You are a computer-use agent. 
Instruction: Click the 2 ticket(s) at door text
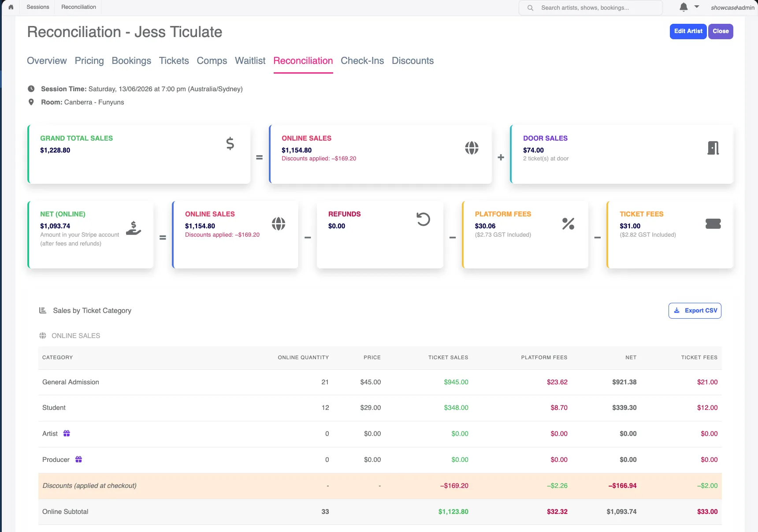(546, 159)
